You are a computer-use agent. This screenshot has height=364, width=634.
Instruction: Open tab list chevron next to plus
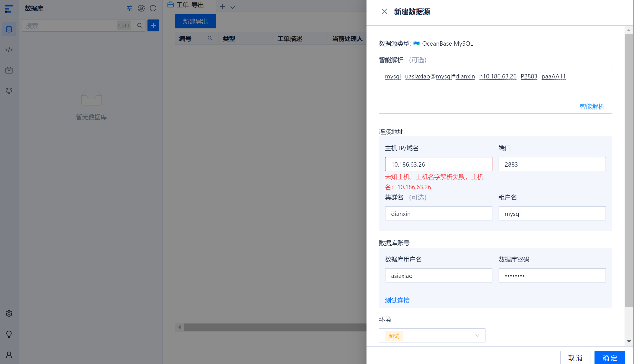coord(233,7)
